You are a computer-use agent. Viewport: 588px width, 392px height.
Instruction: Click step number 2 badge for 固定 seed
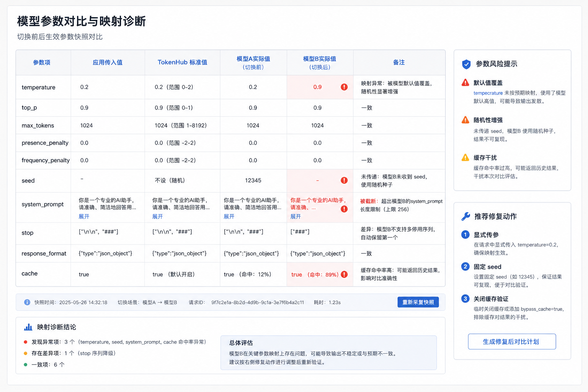pos(465,266)
